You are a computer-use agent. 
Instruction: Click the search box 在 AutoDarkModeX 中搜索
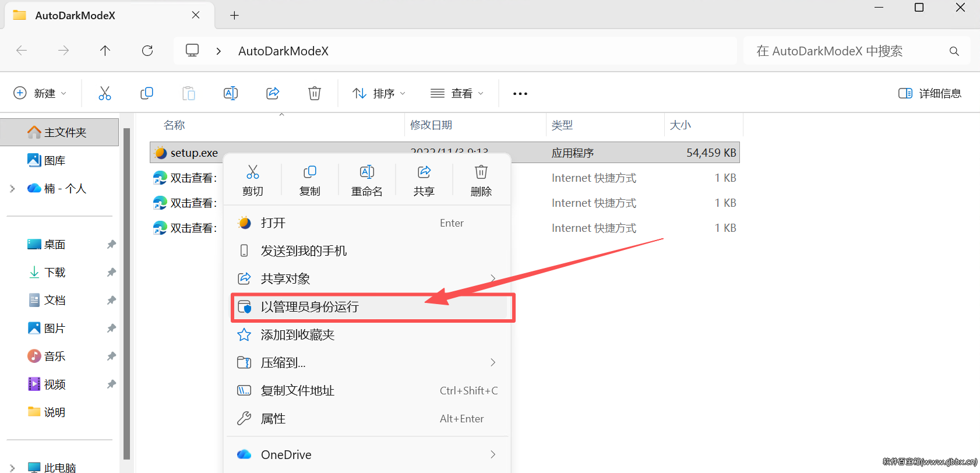pyautogui.click(x=856, y=51)
